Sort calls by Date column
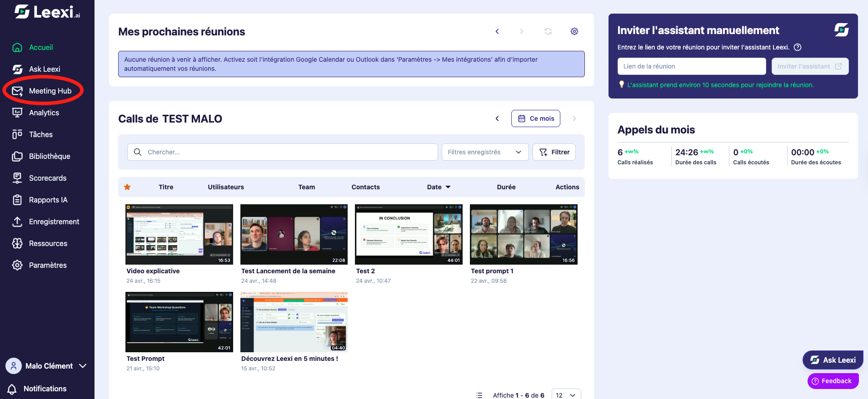 pos(439,187)
